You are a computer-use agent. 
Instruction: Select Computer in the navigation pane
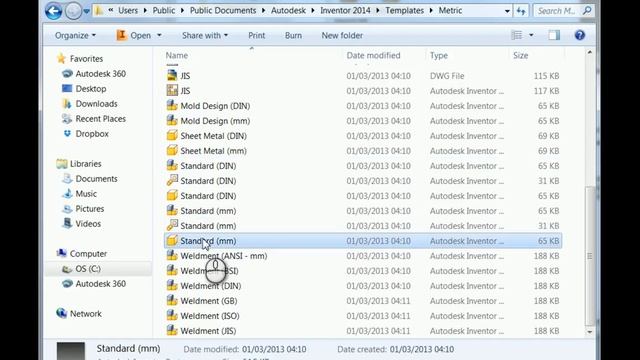[88, 254]
